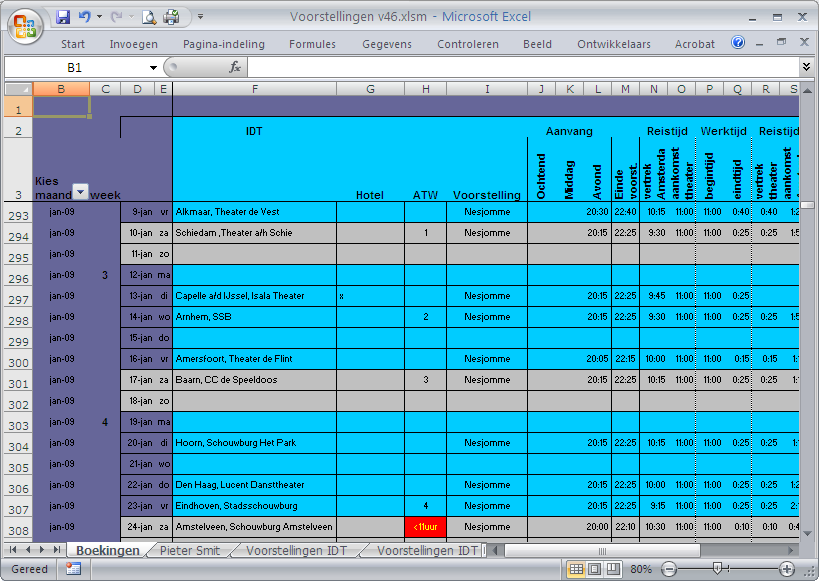The width and height of the screenshot is (819, 581).
Task: Click into the formula bar input
Action: (523, 67)
